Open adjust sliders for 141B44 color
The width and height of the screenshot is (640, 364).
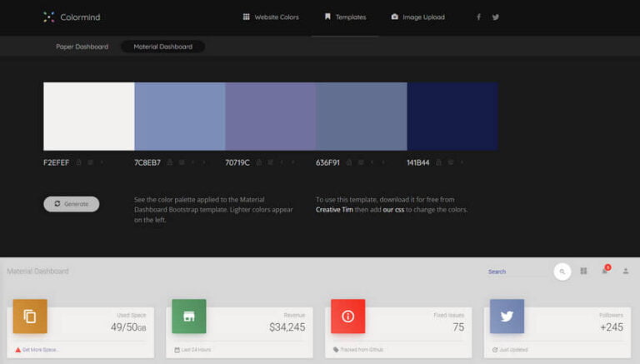tap(451, 162)
